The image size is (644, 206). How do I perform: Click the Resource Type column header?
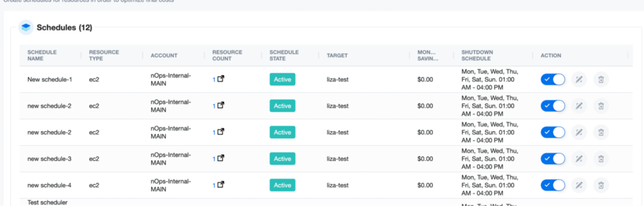(x=104, y=55)
